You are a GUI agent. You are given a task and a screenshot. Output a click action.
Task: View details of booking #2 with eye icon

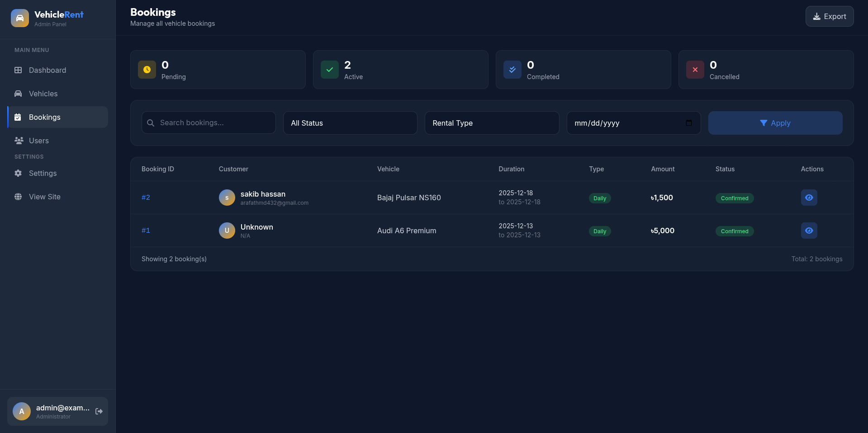click(809, 198)
